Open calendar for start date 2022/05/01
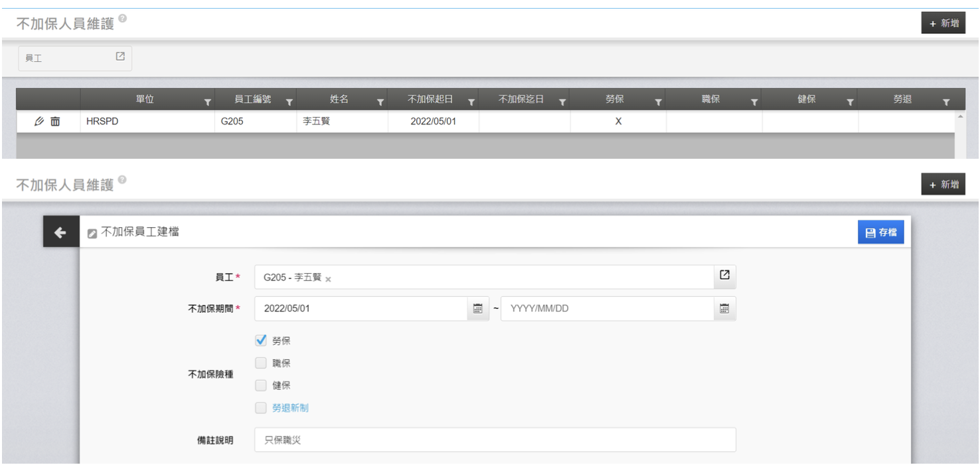Screen dimensions: 980x465 [x=477, y=308]
